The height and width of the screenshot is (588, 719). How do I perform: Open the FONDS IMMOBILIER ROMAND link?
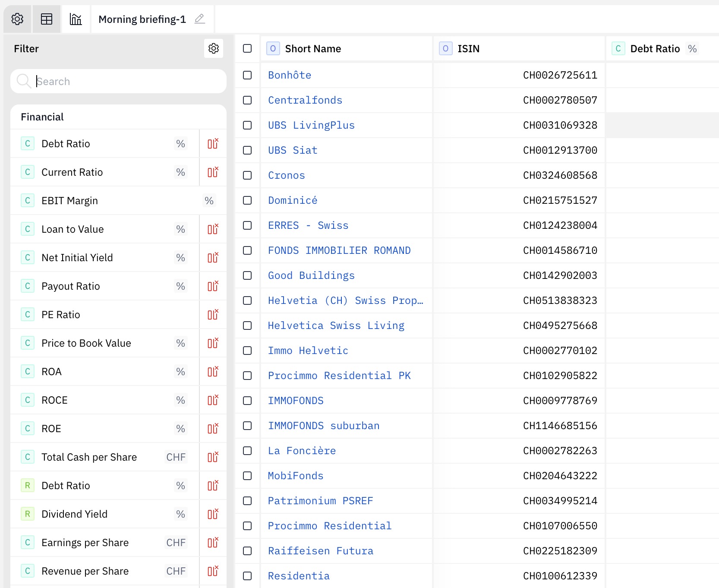339,250
